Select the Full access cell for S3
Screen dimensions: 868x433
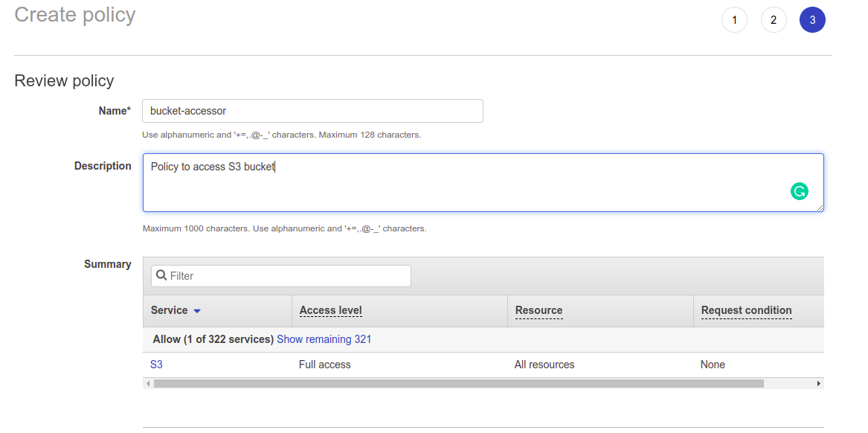[324, 365]
